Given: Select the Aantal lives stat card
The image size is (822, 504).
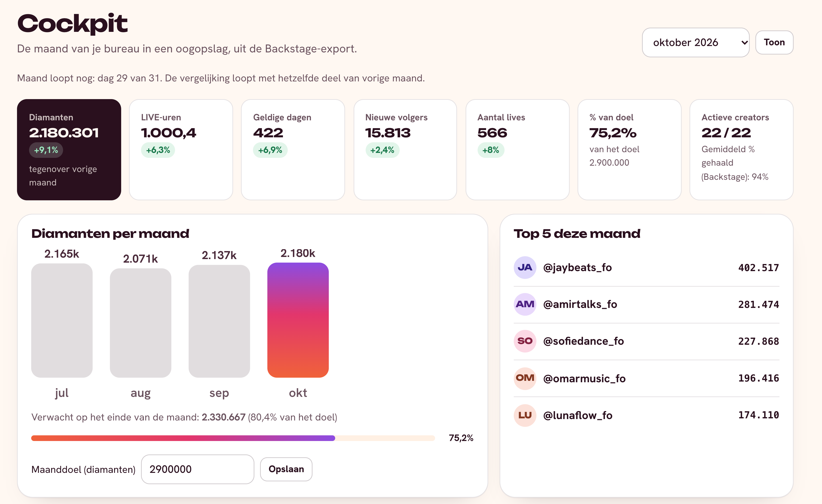Looking at the screenshot, I should [517, 150].
